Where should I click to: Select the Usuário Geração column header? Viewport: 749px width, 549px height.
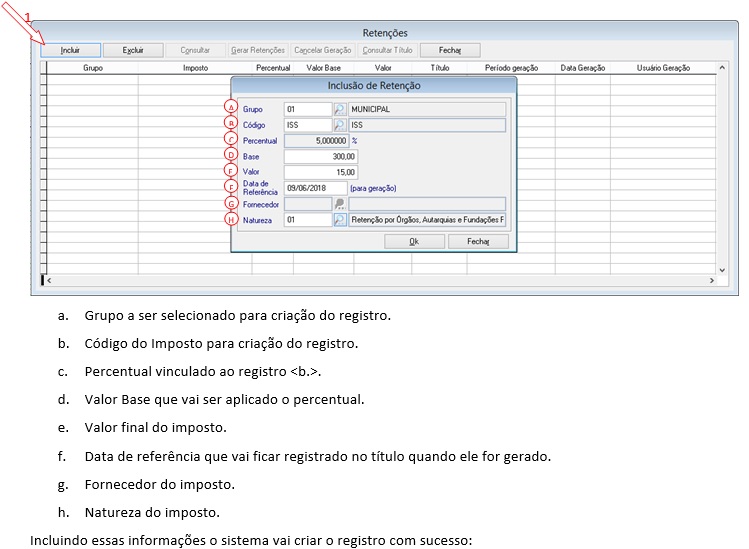[x=663, y=68]
